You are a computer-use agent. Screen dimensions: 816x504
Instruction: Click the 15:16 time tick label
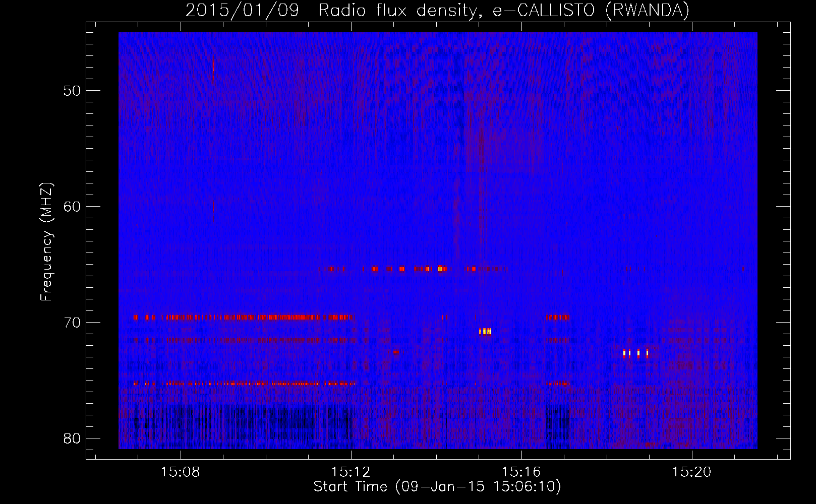click(521, 472)
